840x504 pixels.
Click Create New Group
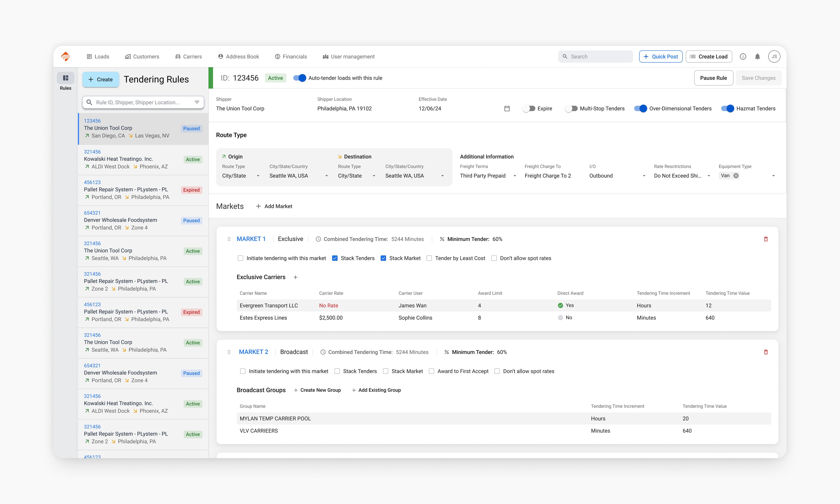(x=317, y=390)
